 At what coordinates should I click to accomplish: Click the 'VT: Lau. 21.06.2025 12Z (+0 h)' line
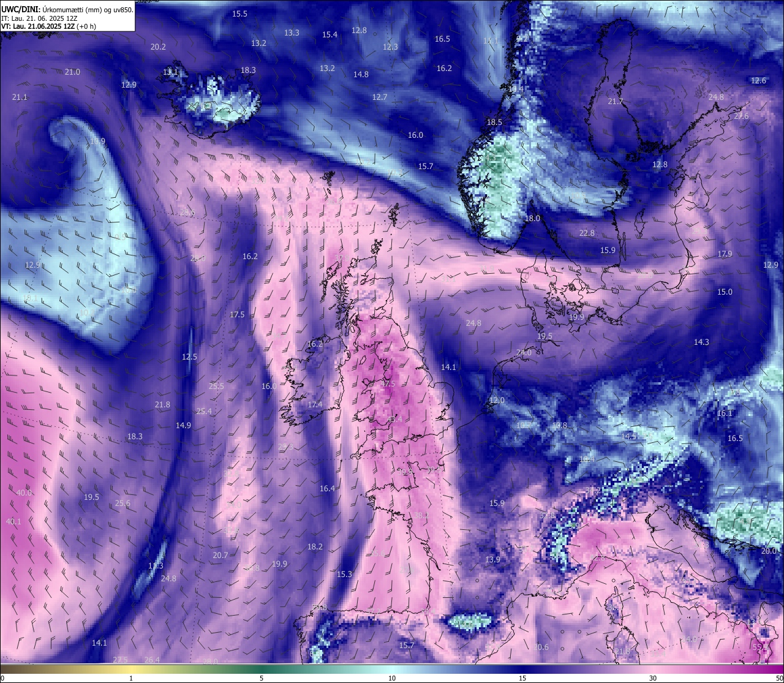(x=48, y=26)
